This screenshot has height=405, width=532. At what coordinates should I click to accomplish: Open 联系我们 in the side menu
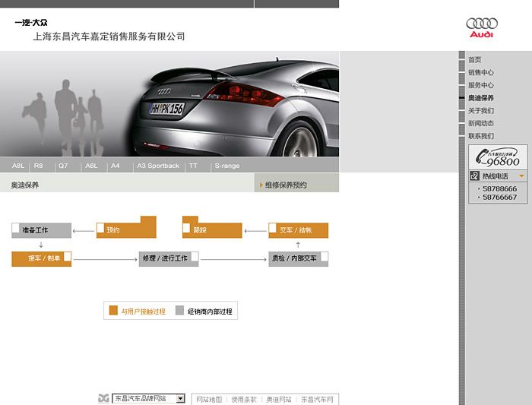[481, 136]
